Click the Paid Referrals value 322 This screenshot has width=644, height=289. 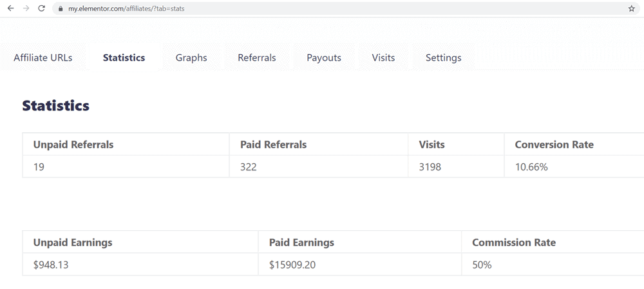249,167
